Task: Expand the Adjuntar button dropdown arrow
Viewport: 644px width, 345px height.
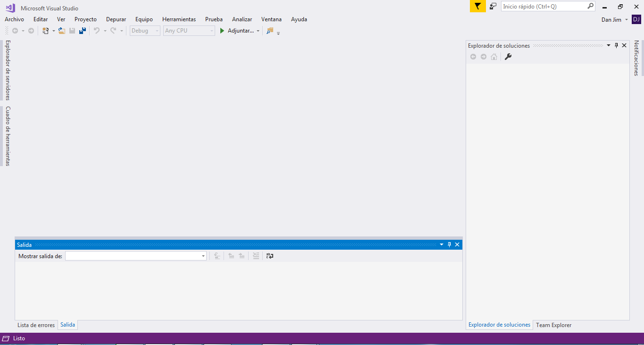Action: 258,31
